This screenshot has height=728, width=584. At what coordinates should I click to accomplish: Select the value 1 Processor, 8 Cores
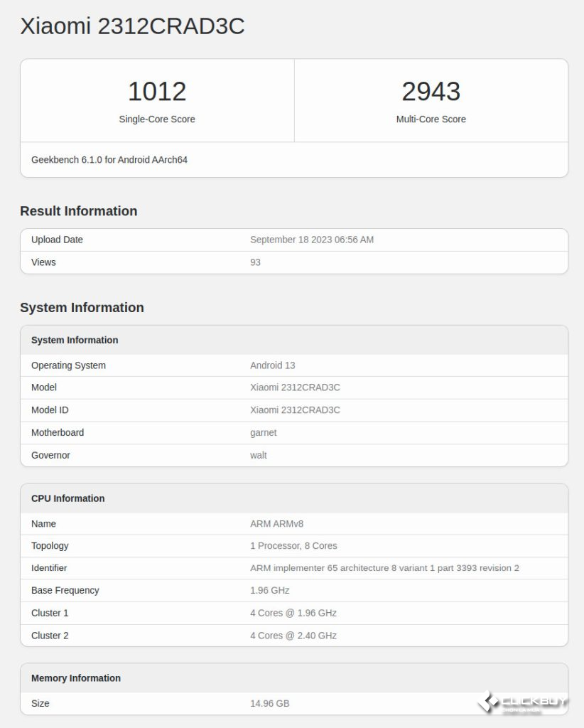pyautogui.click(x=293, y=546)
